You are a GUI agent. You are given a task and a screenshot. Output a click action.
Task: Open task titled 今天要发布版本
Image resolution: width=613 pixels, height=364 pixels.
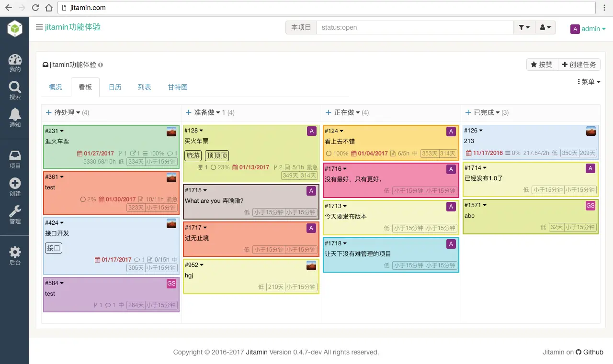[x=346, y=217]
